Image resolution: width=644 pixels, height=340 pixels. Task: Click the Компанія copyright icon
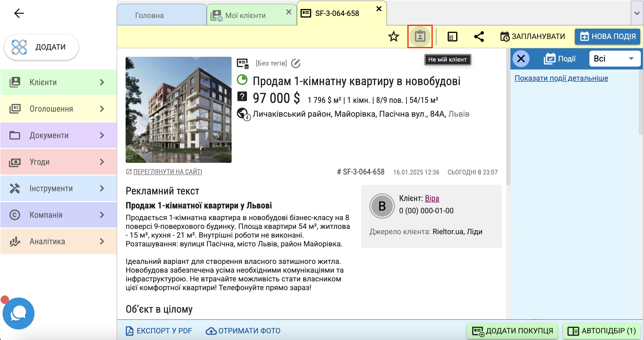[15, 215]
